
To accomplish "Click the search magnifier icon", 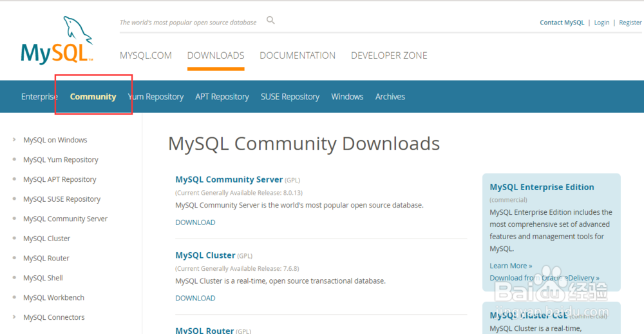I will (x=270, y=20).
